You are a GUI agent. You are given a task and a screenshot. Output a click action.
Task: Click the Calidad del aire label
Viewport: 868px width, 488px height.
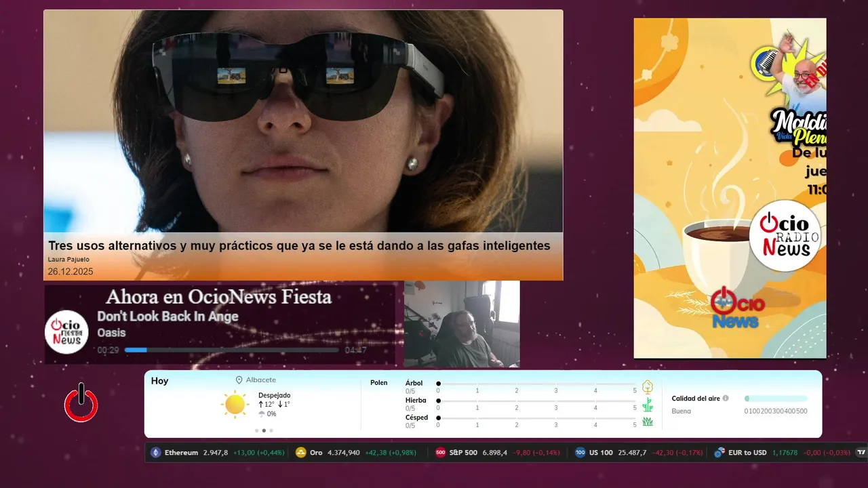coord(696,399)
